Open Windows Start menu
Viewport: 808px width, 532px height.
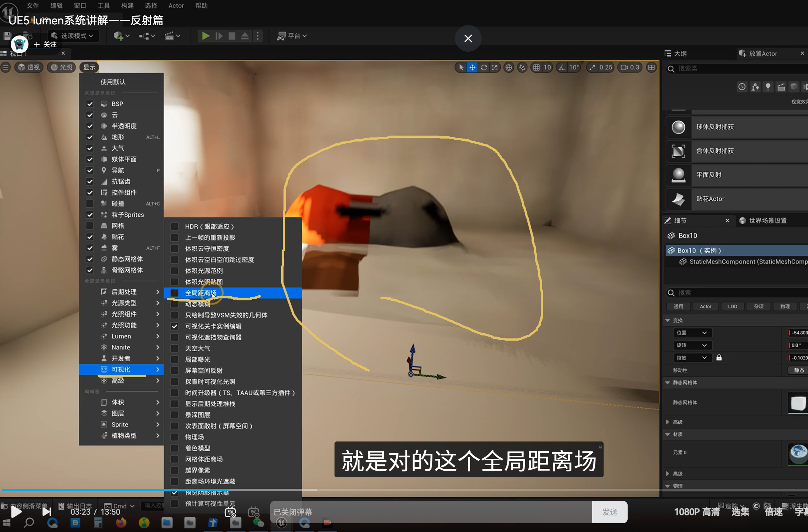click(7, 523)
